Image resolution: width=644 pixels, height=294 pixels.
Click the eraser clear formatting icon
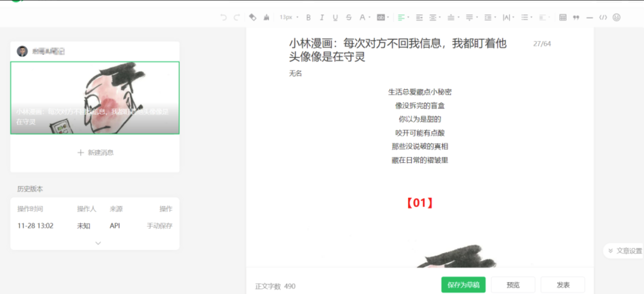point(253,17)
